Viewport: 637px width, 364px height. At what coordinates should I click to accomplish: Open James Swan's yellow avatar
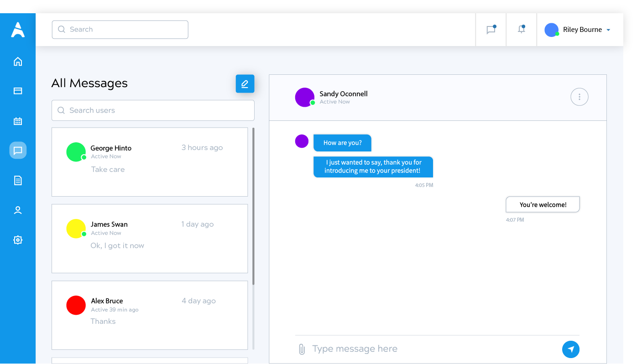pyautogui.click(x=76, y=229)
